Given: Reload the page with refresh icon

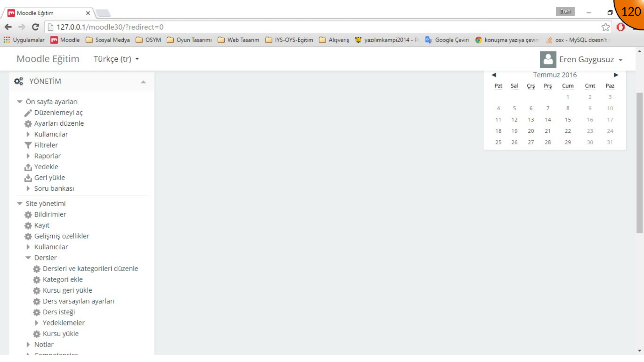Looking at the screenshot, I should [x=36, y=27].
